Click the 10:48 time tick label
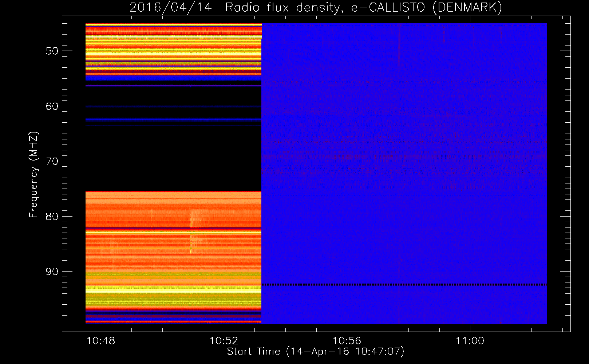The width and height of the screenshot is (589, 364). pos(101,341)
